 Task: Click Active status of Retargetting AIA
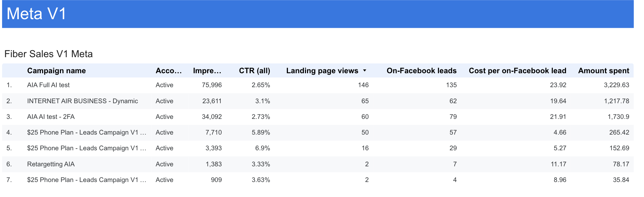coord(164,164)
